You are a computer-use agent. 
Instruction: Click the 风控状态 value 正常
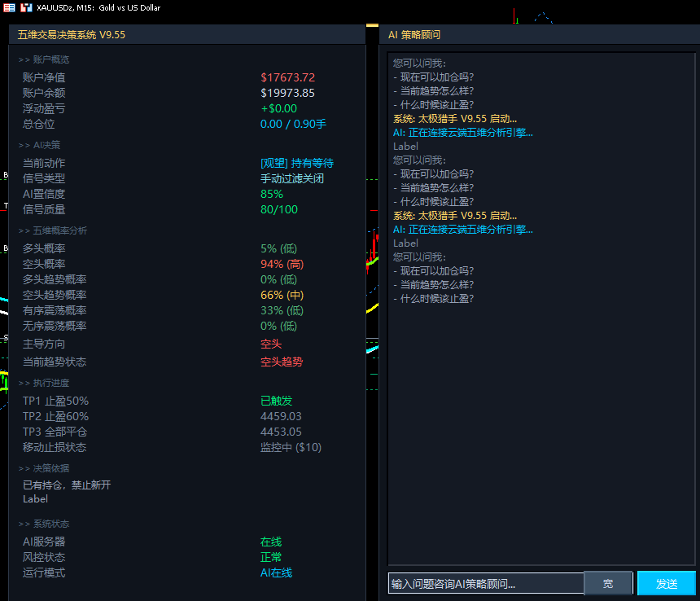[x=271, y=557]
